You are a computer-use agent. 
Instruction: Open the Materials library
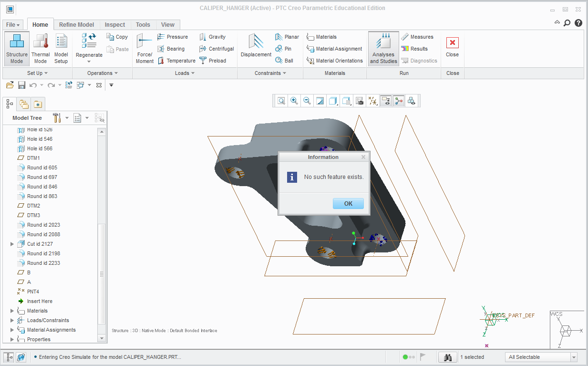click(x=321, y=37)
